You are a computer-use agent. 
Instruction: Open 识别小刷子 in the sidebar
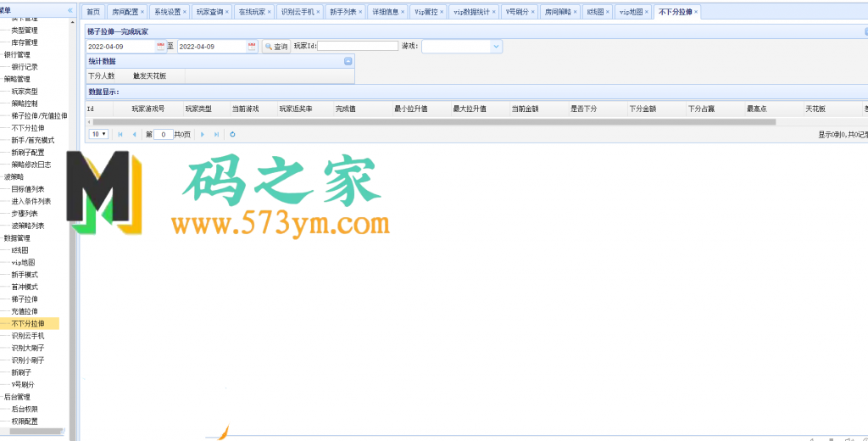(28, 360)
